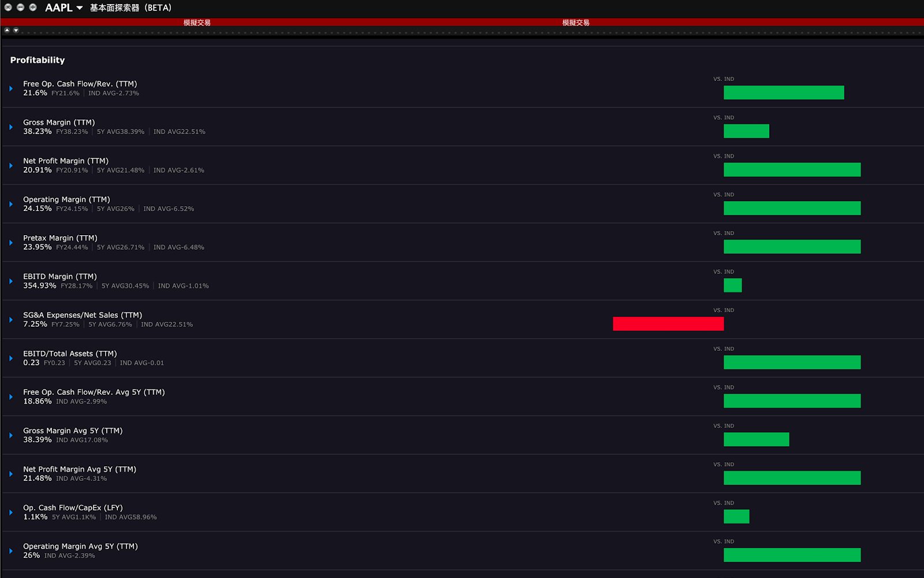Click the small green EBITD Margin bar
This screenshot has width=924, height=578.
(733, 285)
